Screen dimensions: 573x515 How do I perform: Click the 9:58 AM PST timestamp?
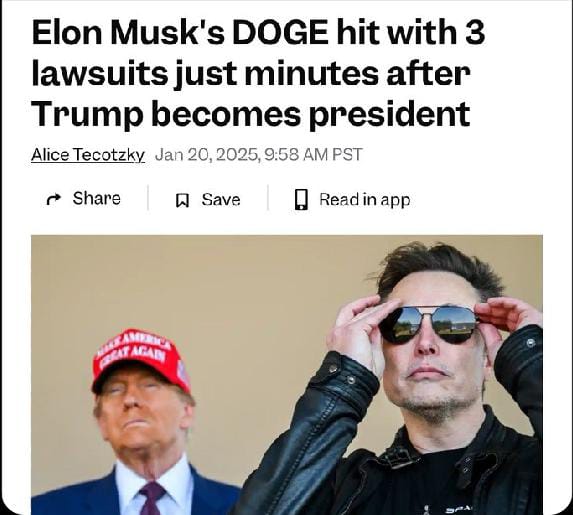tap(313, 154)
